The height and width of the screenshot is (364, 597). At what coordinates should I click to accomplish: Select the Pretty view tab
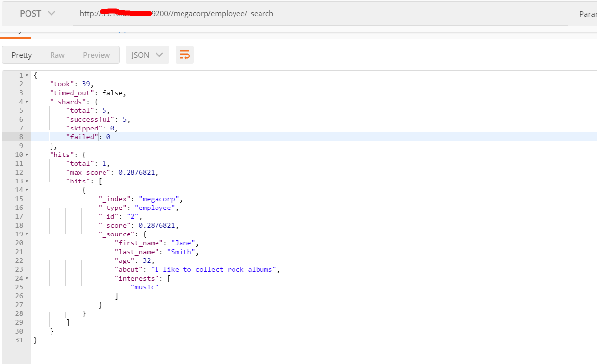(22, 55)
